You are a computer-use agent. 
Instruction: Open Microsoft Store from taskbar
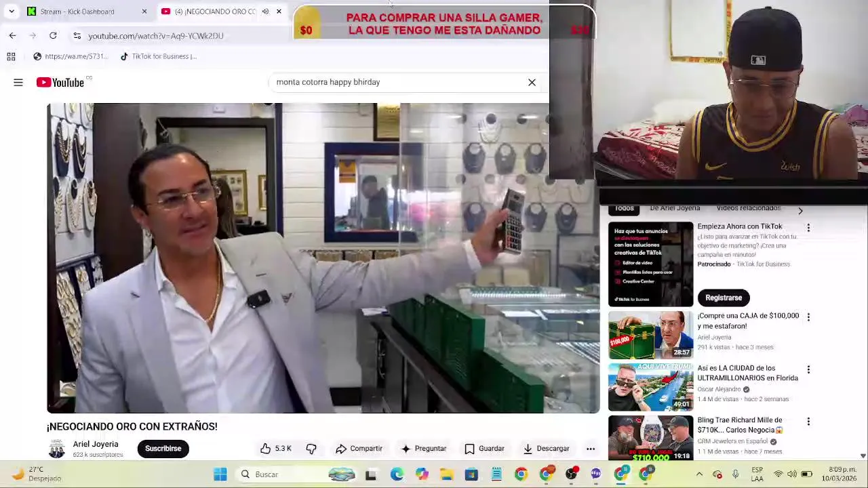tap(471, 474)
